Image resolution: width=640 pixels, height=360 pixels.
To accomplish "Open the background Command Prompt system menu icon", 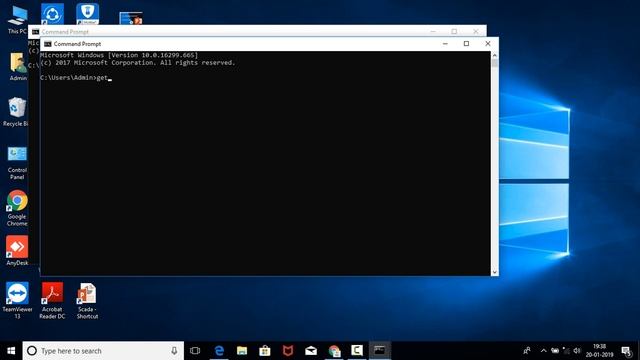I will coord(36,32).
